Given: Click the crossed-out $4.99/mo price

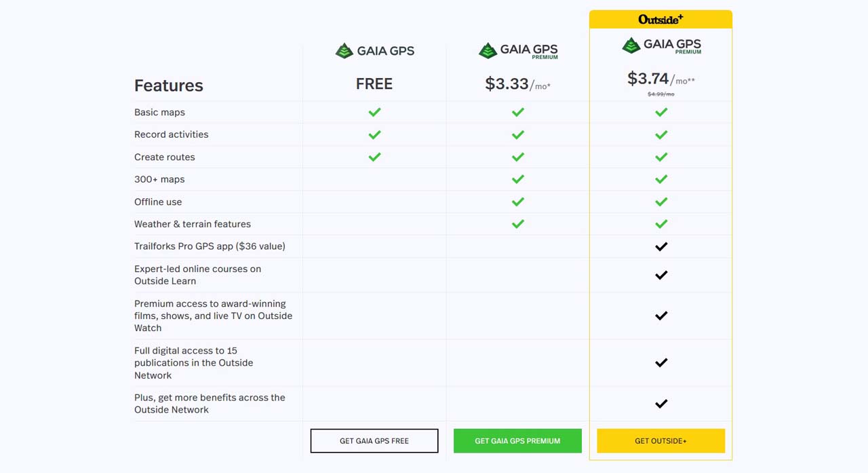Looking at the screenshot, I should coord(661,94).
